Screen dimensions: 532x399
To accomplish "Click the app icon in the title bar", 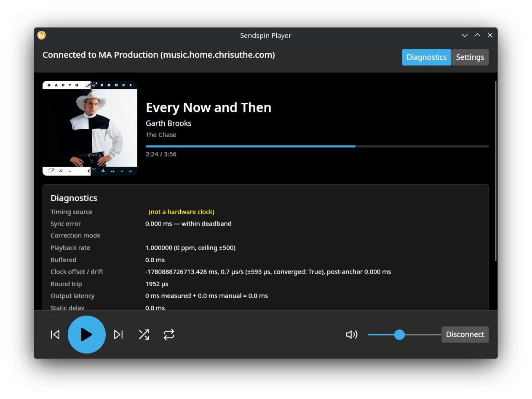I will click(41, 35).
